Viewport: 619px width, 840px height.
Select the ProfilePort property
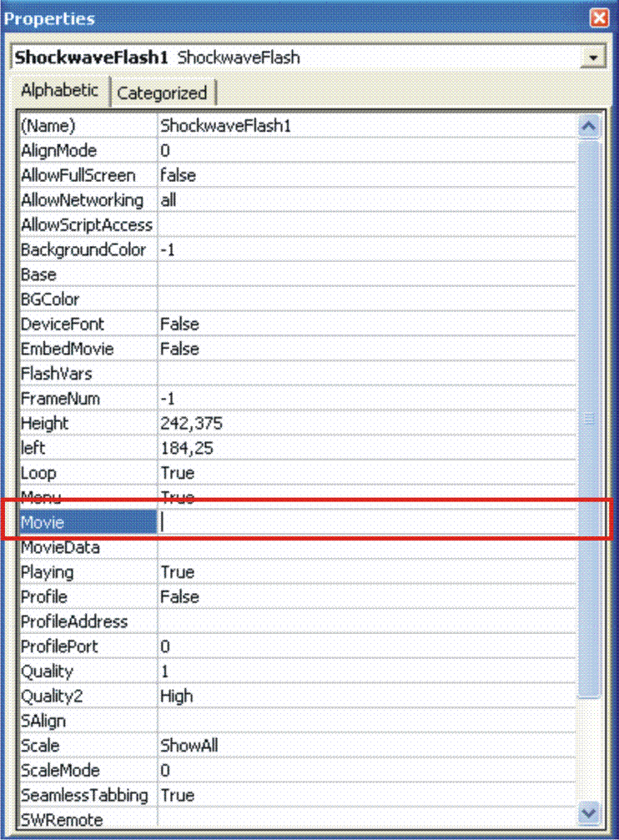click(x=88, y=646)
